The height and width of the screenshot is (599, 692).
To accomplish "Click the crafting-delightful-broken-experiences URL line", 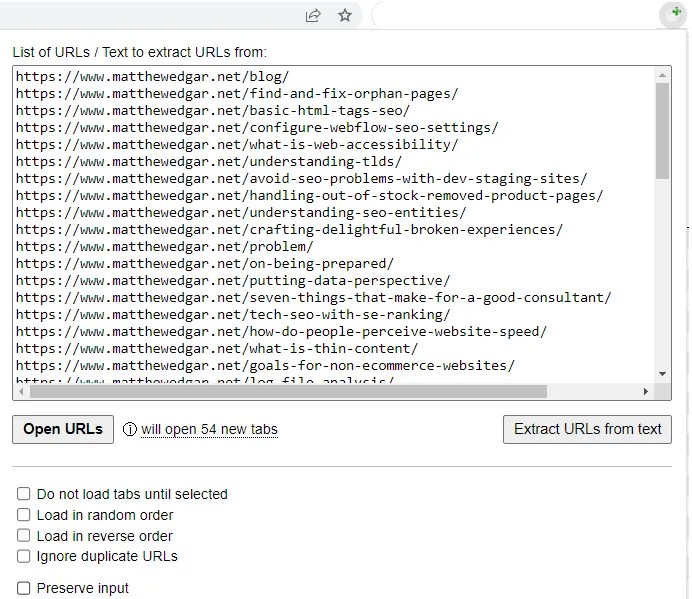I will tap(289, 230).
